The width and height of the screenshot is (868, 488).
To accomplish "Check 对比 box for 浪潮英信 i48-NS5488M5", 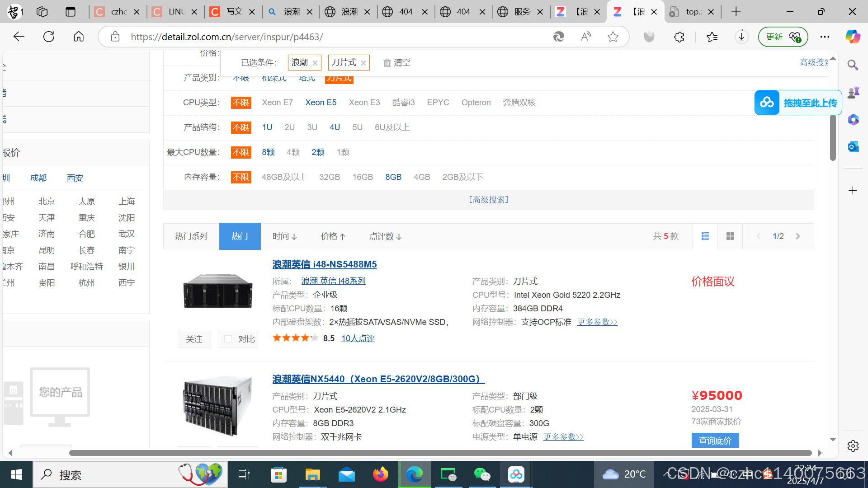I will pyautogui.click(x=228, y=339).
